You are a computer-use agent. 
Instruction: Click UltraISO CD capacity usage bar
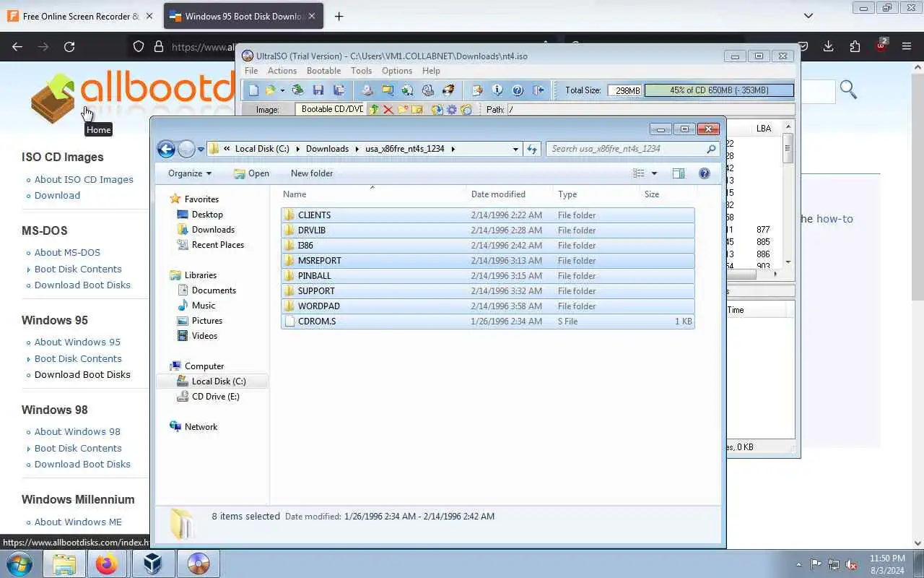tap(719, 90)
